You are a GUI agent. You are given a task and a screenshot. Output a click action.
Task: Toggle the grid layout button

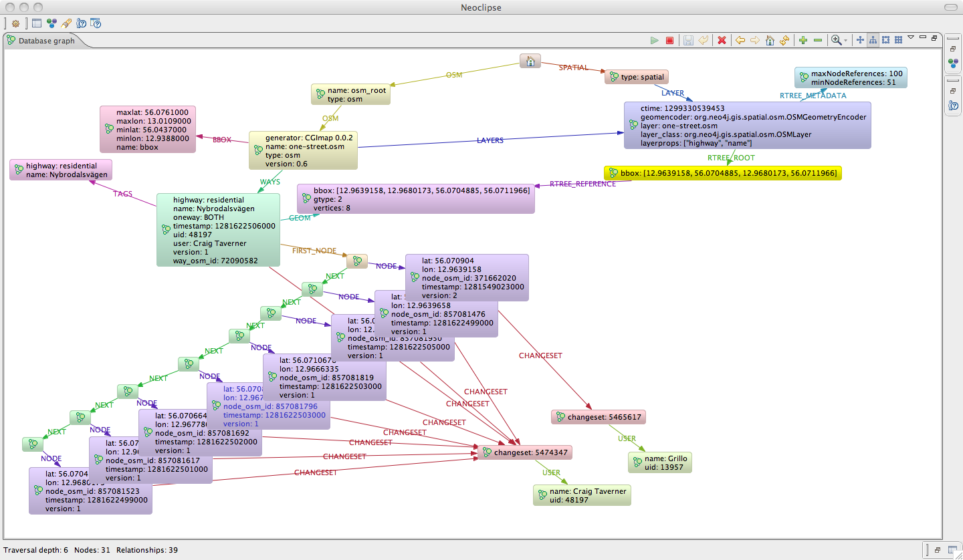coord(899,41)
